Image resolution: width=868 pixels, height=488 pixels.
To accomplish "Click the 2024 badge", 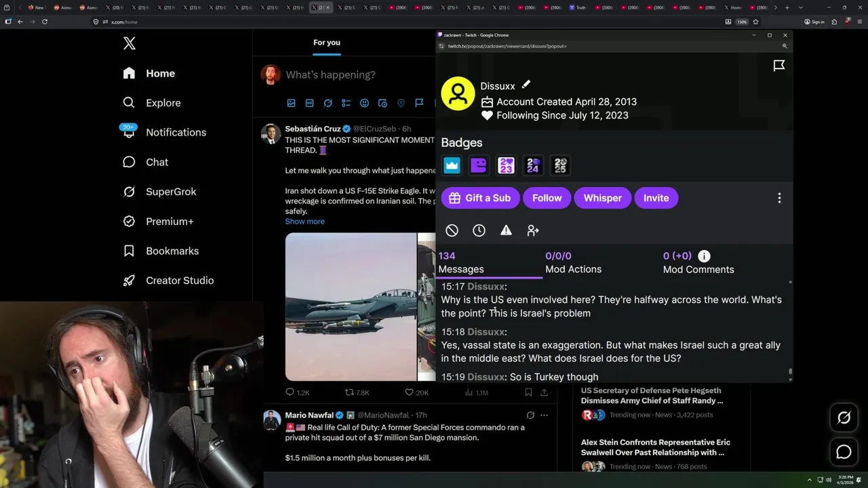I will (x=533, y=165).
